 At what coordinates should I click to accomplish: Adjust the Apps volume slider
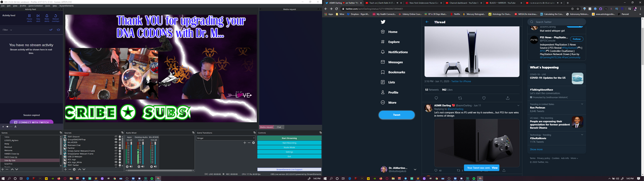coord(131,153)
